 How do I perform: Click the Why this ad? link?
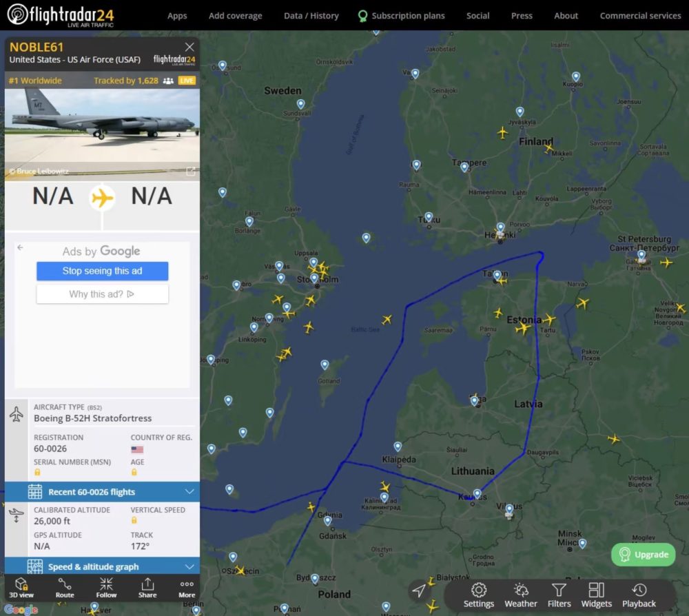click(103, 294)
